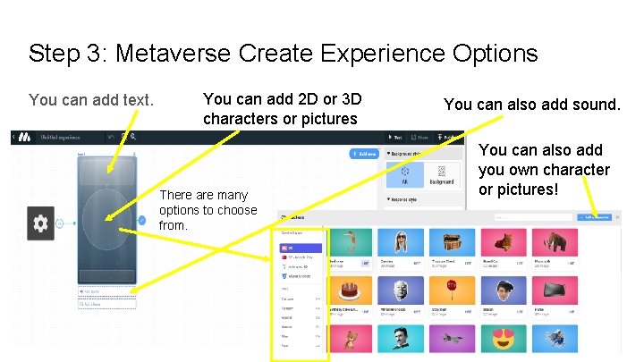Image resolution: width=644 pixels, height=362 pixels.
Task: Click USE on the orange cat card
Action: [520, 263]
